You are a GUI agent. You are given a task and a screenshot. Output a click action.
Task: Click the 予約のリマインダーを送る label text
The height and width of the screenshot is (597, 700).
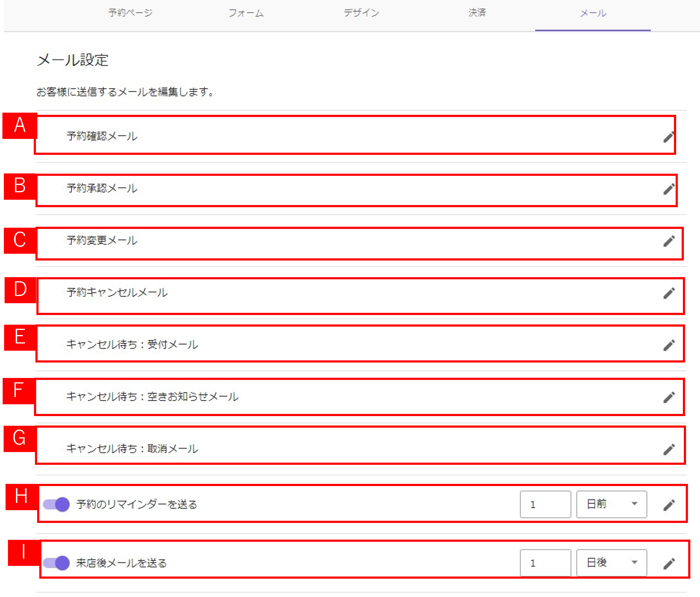[x=136, y=504]
